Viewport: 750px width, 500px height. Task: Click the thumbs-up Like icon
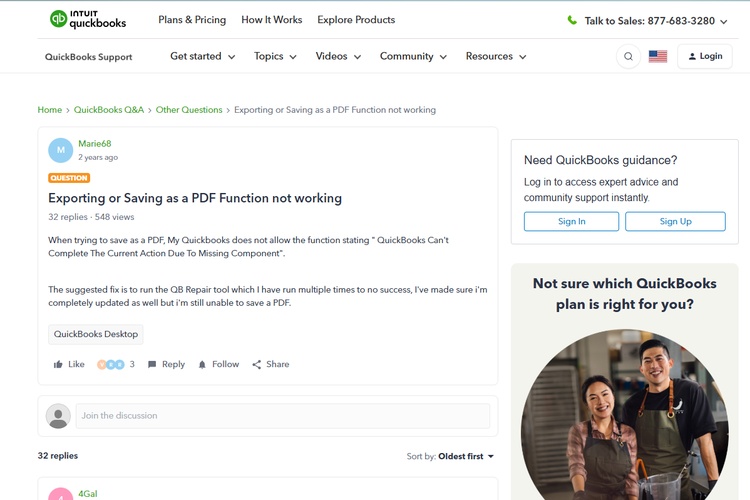pos(58,365)
